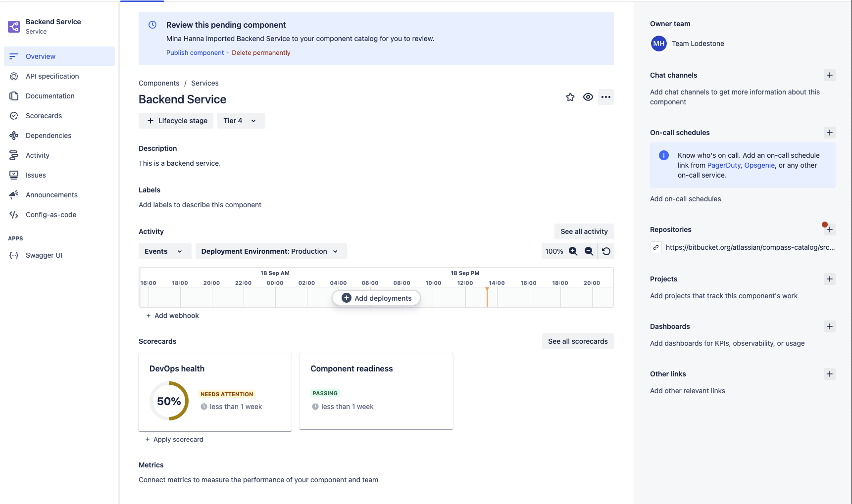852x504 pixels.
Task: Open the Tier 4 dropdown
Action: [241, 120]
